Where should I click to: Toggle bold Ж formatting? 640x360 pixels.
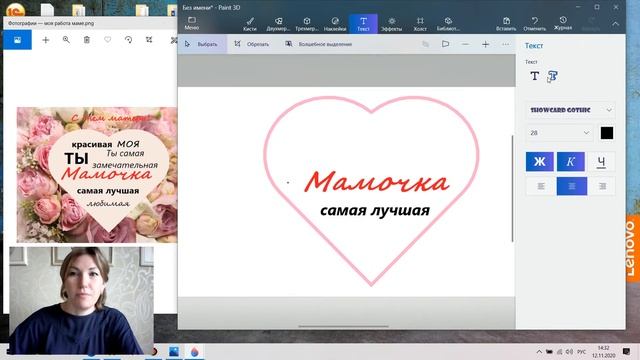coord(540,162)
